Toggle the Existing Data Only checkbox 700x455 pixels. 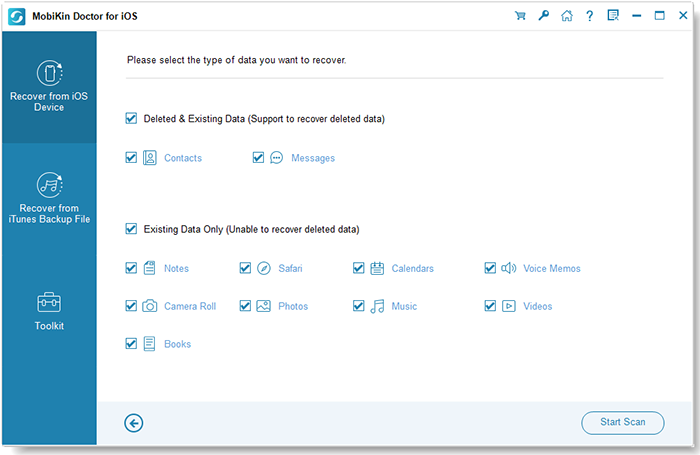coord(131,229)
